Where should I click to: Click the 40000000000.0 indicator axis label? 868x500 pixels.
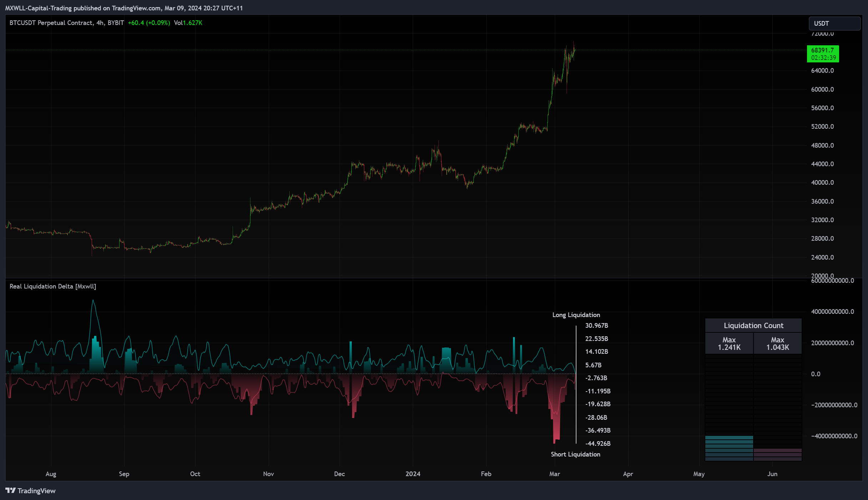[x=832, y=312]
